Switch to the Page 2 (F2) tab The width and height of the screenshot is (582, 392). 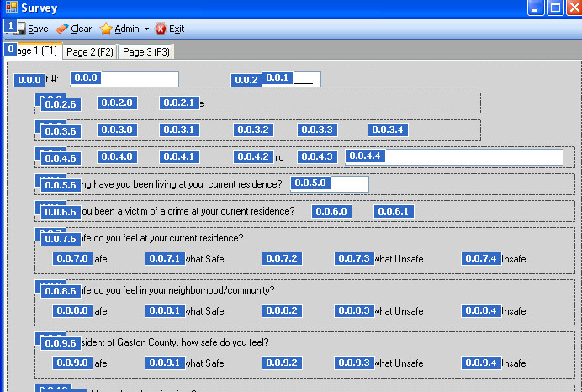point(90,52)
